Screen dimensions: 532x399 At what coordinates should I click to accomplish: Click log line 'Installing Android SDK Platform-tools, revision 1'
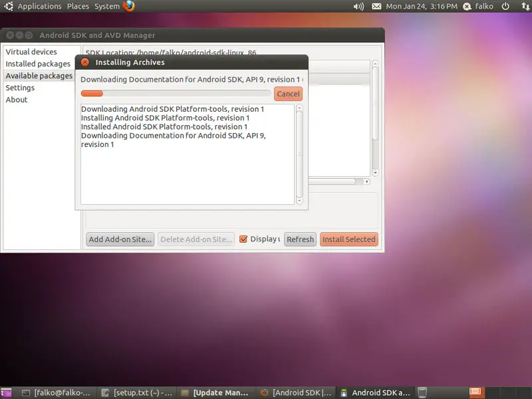tap(165, 118)
